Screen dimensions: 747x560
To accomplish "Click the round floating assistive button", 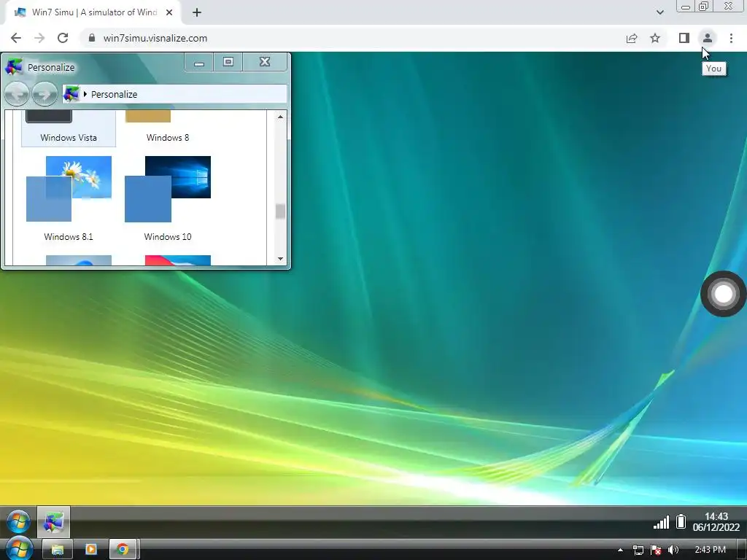I will pyautogui.click(x=723, y=294).
